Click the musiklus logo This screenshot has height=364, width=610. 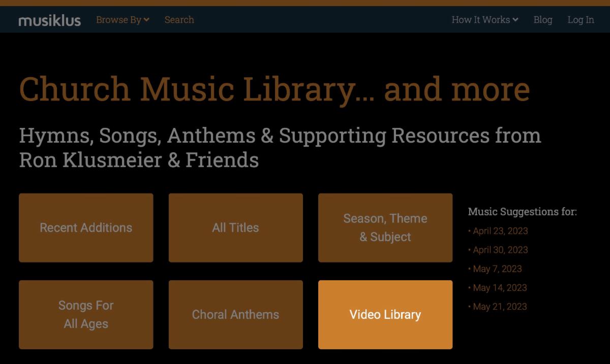tap(49, 20)
